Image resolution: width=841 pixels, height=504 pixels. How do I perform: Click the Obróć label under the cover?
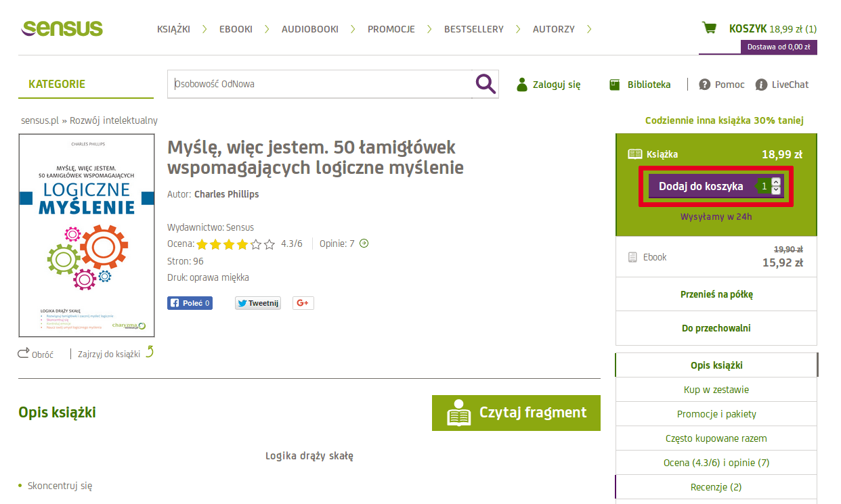click(43, 354)
